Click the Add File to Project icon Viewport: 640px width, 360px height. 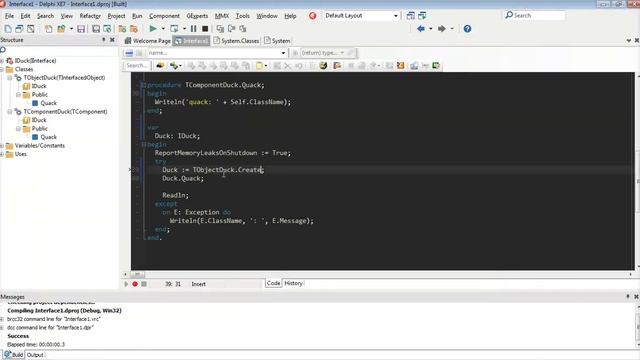(x=122, y=29)
